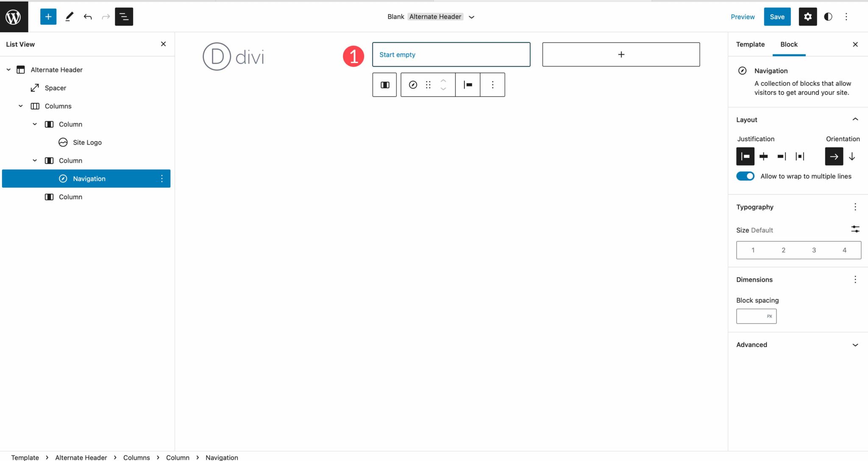
Task: Click the list view toggle icon
Action: 124,17
